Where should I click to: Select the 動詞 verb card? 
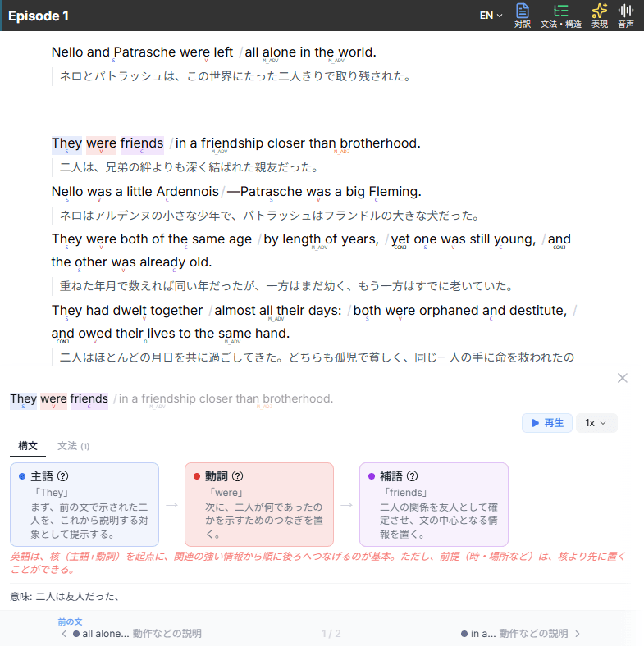[259, 504]
